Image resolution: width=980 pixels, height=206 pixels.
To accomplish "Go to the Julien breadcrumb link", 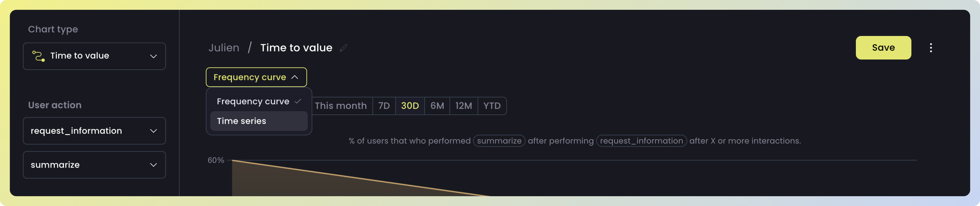I will click(224, 48).
